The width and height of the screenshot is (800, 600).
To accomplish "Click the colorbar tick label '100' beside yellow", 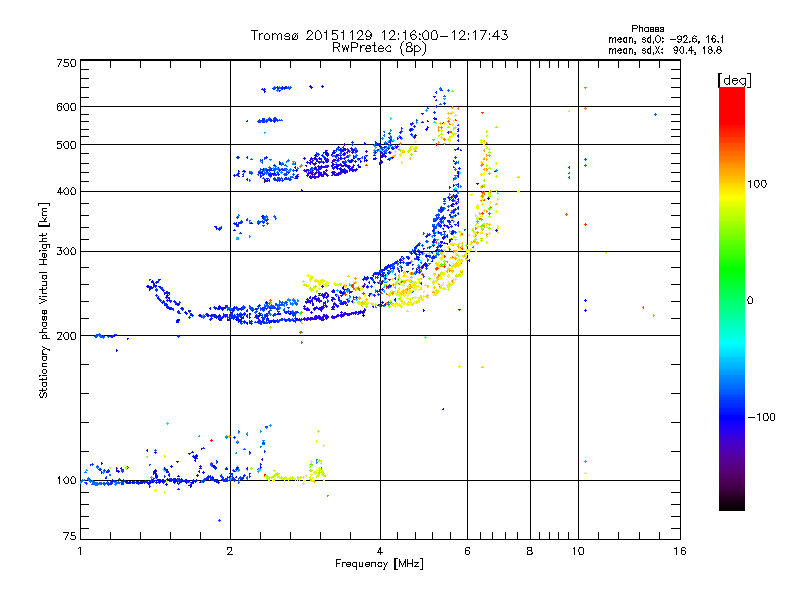I will click(757, 184).
